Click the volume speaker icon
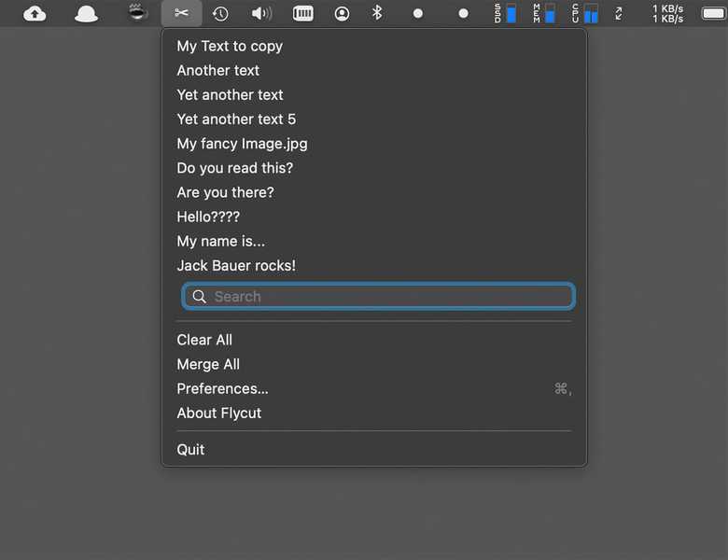Image resolution: width=728 pixels, height=560 pixels. pyautogui.click(x=261, y=13)
